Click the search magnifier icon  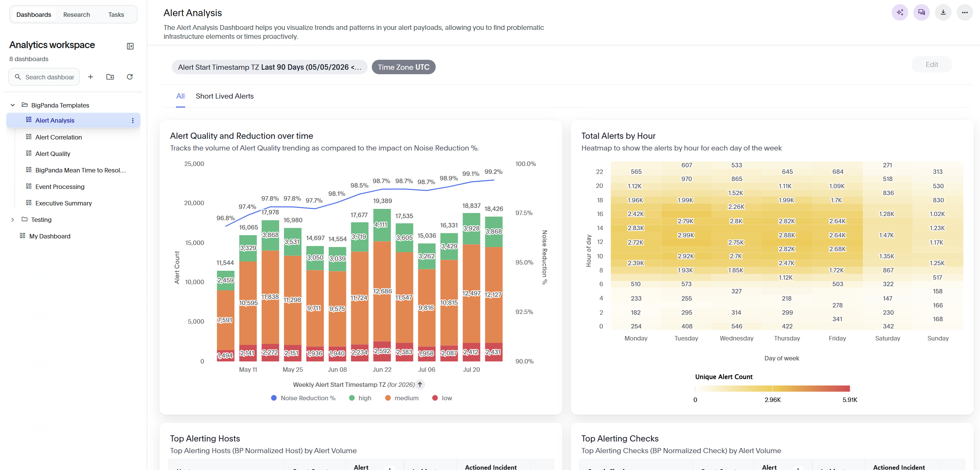click(x=18, y=77)
